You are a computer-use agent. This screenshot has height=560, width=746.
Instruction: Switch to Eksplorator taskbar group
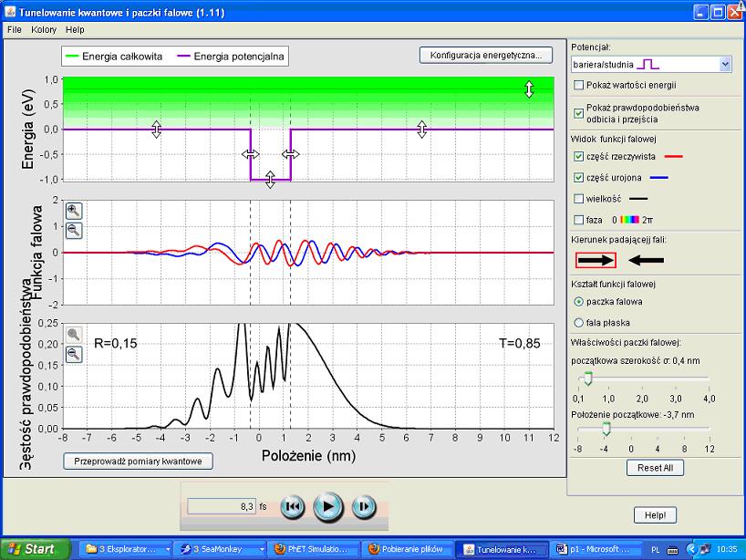[x=124, y=549]
